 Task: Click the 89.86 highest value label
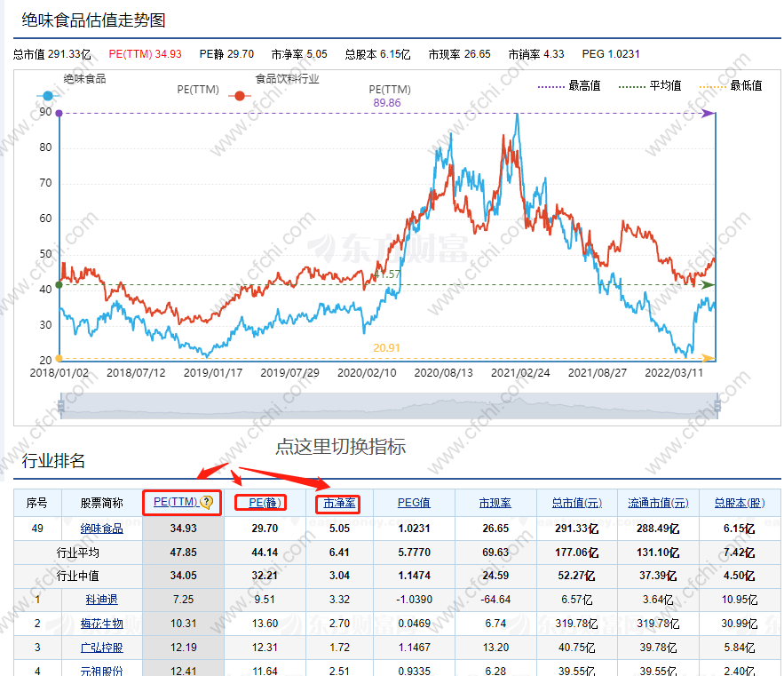[x=387, y=102]
